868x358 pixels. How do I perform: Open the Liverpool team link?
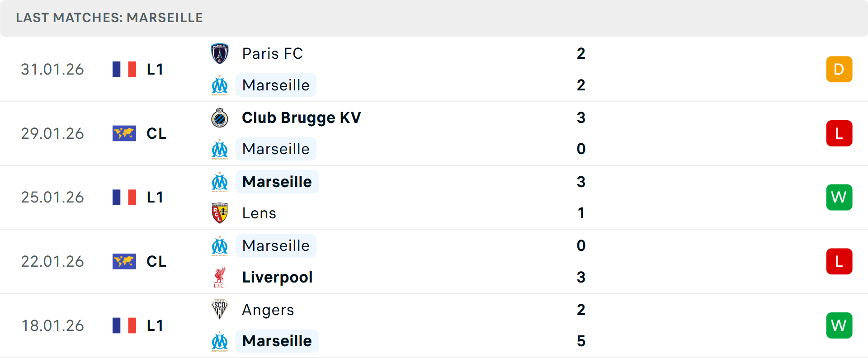(x=277, y=277)
